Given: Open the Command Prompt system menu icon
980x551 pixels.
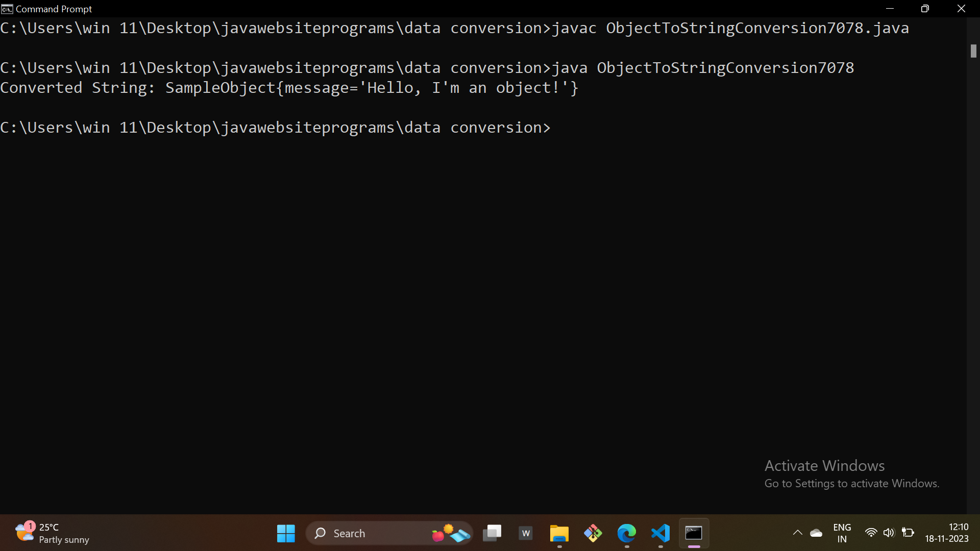Looking at the screenshot, I should pos(7,9).
